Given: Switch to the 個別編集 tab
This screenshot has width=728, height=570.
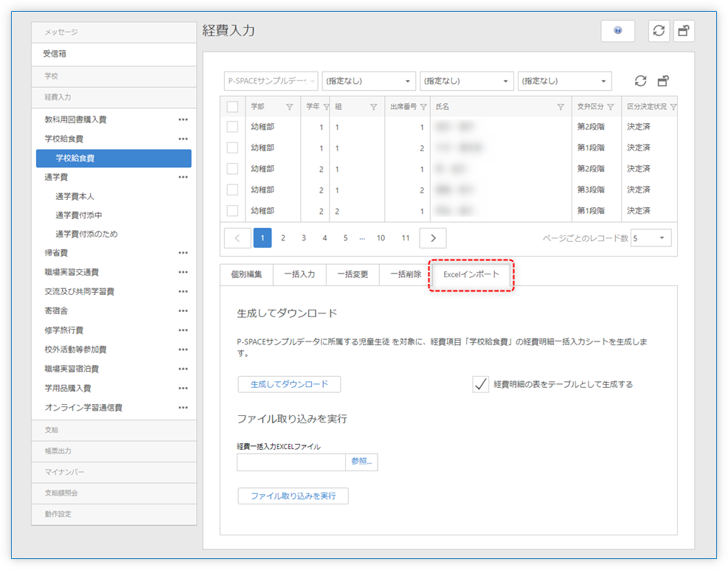Looking at the screenshot, I should pos(246,274).
